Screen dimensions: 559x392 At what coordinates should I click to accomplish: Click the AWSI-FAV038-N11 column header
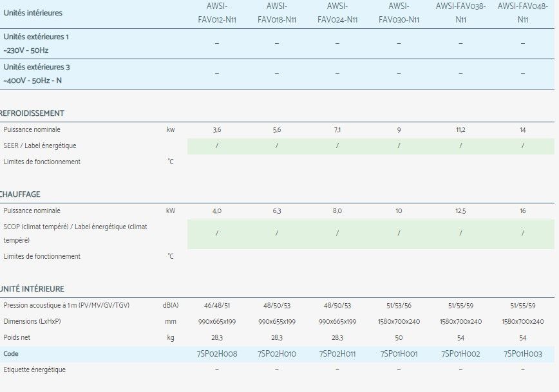(x=460, y=13)
